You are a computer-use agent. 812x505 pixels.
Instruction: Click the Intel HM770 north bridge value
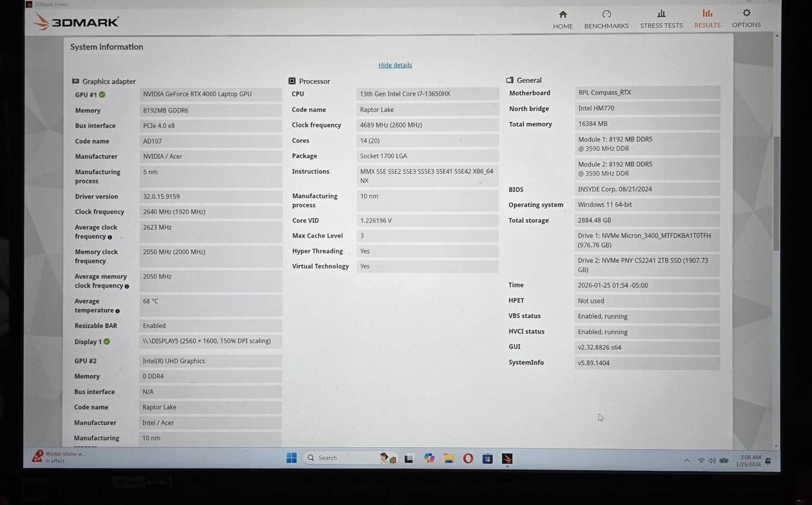pos(647,108)
